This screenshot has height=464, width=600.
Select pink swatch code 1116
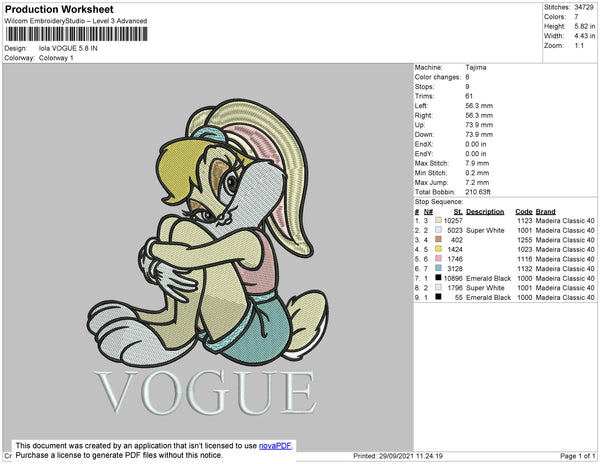438,259
